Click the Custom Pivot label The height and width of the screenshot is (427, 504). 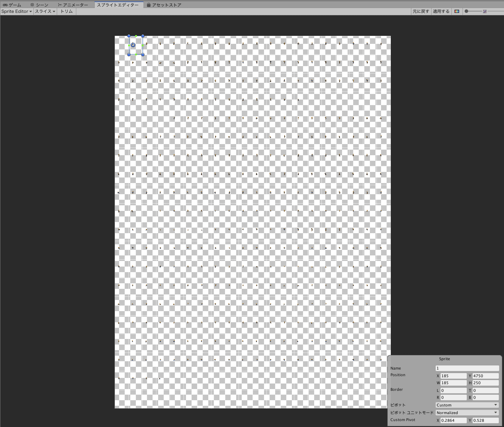(403, 420)
